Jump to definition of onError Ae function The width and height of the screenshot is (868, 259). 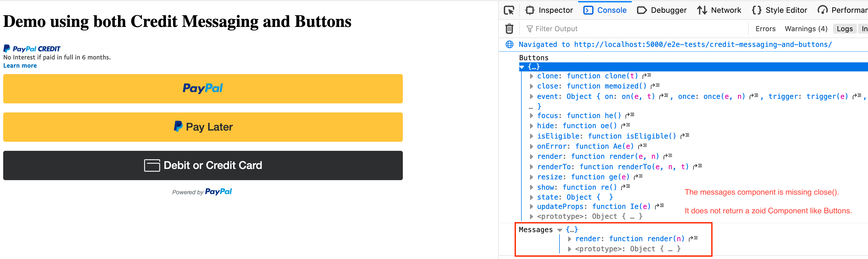(x=643, y=146)
